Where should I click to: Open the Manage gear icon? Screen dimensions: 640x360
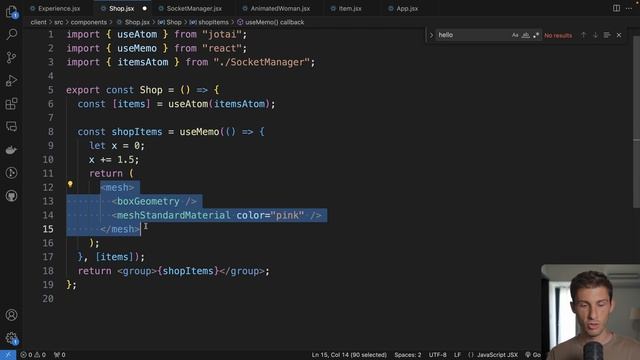tap(11, 338)
